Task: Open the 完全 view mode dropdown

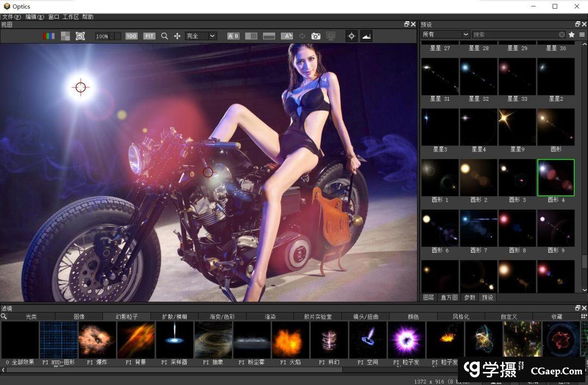Action: click(201, 36)
